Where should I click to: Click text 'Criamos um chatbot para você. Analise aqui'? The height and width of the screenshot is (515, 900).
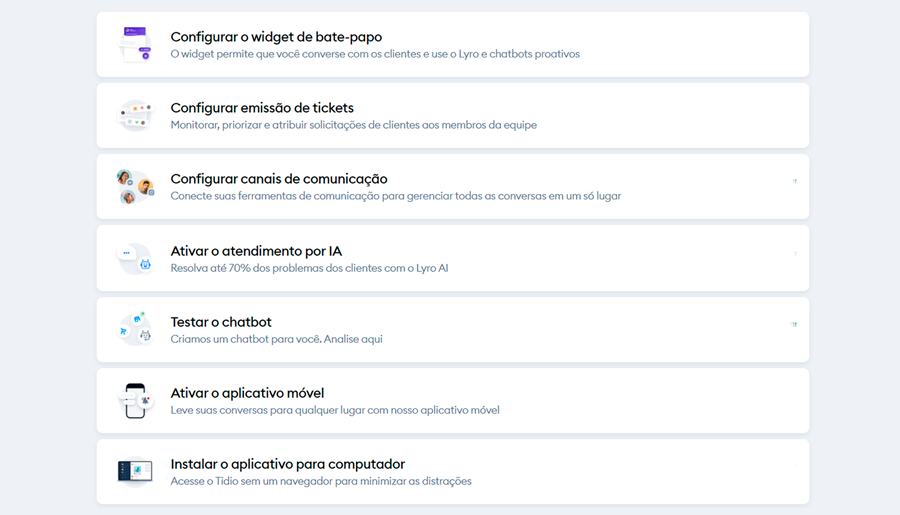[277, 339]
